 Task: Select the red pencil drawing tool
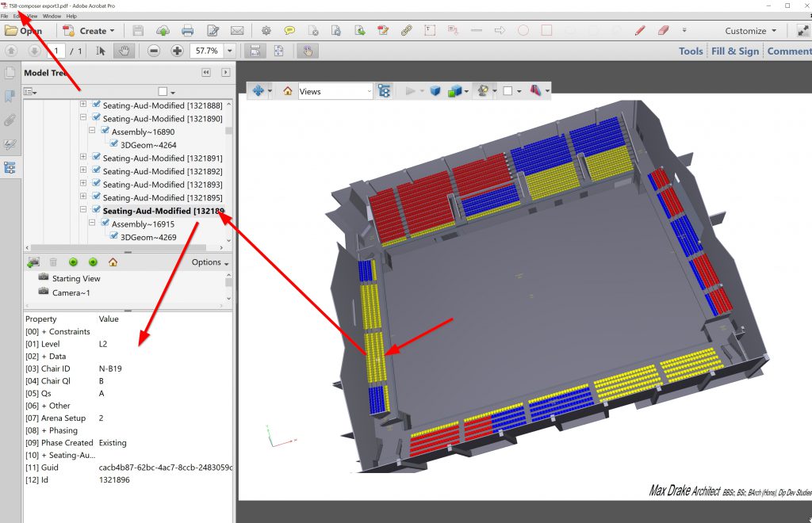tap(640, 31)
